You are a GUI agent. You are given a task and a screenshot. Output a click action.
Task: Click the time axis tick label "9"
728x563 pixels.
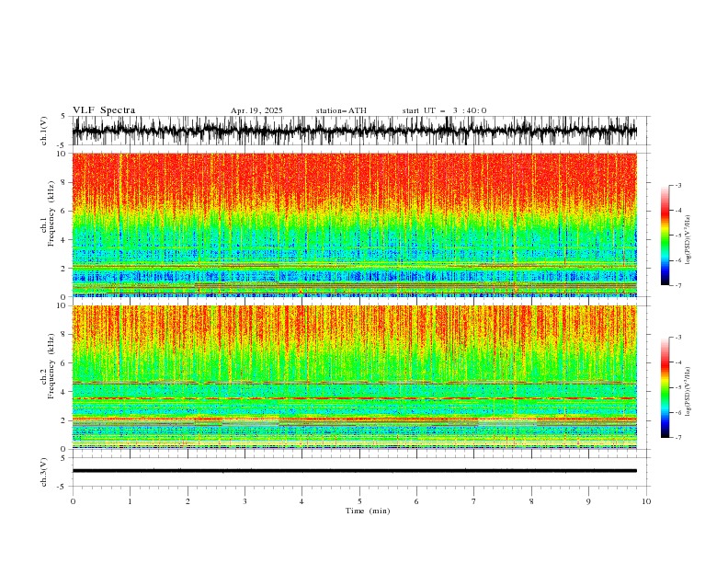point(588,501)
